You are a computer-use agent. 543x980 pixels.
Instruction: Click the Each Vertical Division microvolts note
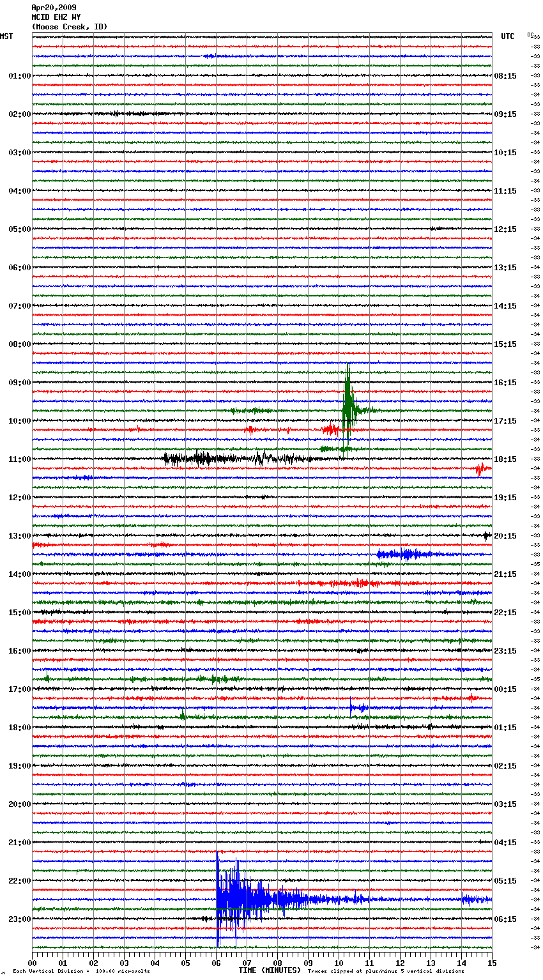pos(81,971)
